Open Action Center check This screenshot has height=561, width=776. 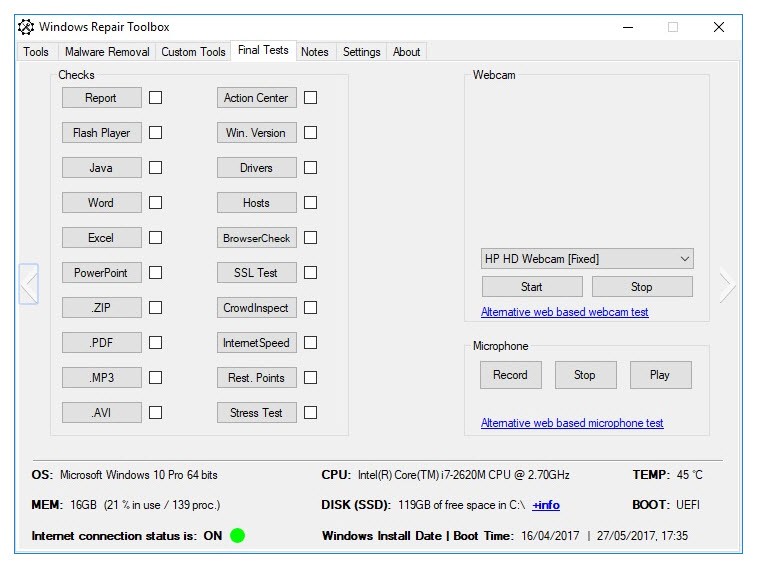point(256,97)
